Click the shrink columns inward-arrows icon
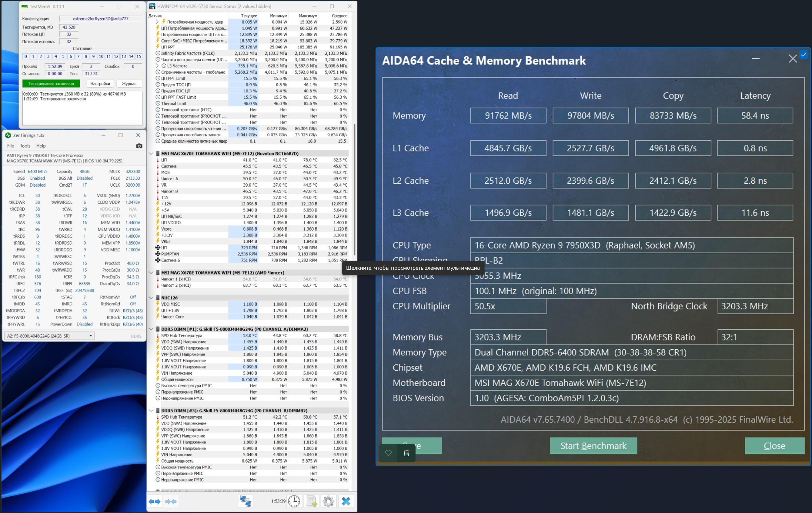The height and width of the screenshot is (513, 812). pos(171,501)
